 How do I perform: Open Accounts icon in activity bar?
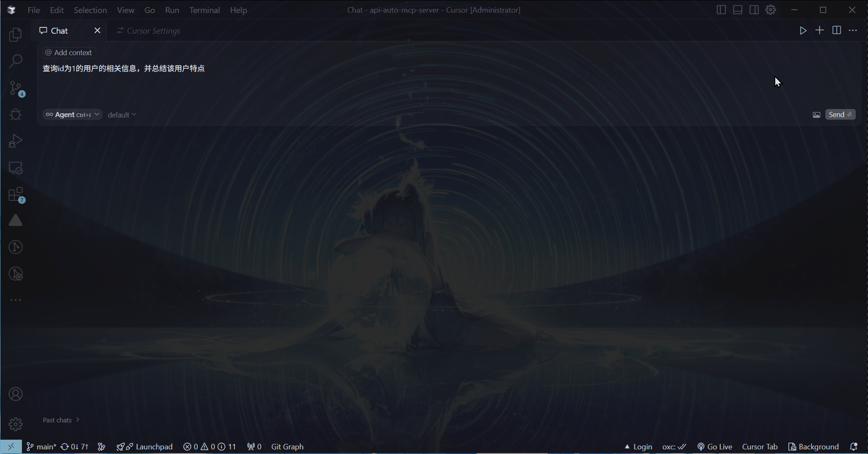click(x=16, y=394)
